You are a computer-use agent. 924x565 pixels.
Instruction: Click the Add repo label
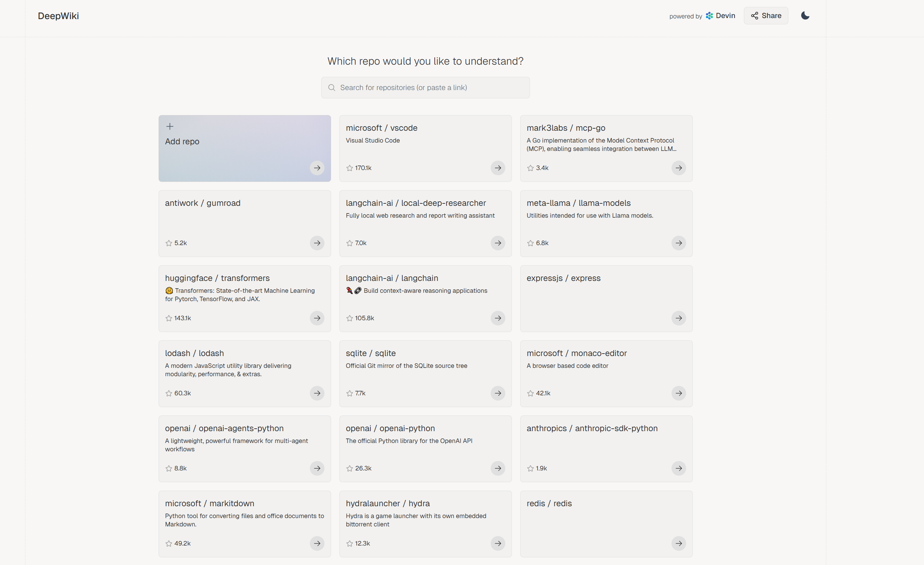pyautogui.click(x=182, y=142)
